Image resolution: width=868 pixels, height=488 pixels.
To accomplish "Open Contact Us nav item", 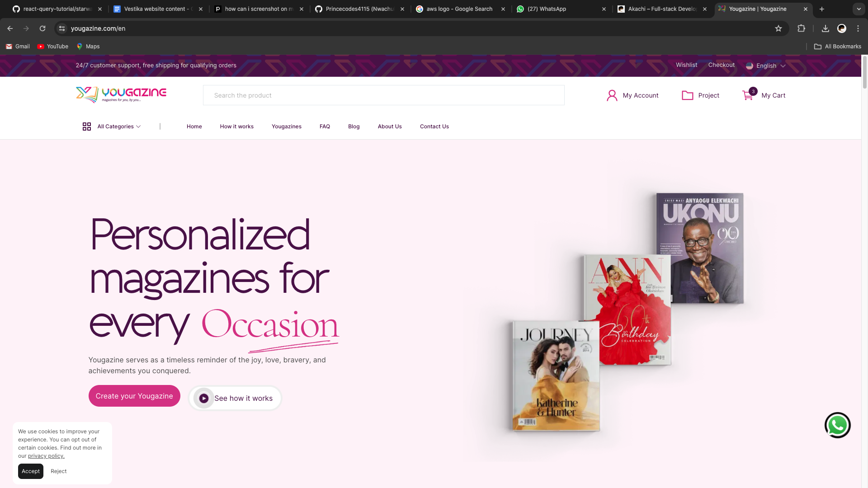I will point(434,127).
